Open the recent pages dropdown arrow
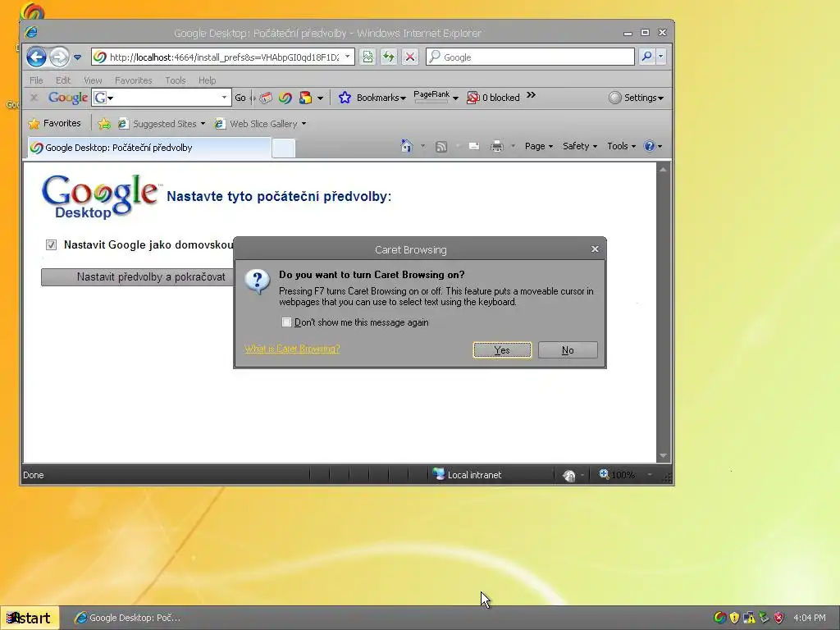This screenshot has width=840, height=630. tap(78, 57)
